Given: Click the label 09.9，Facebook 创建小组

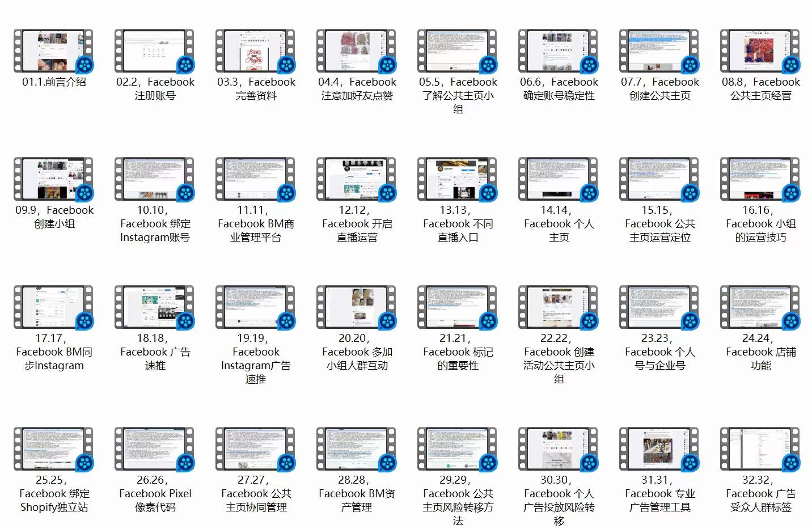Looking at the screenshot, I should tap(54, 217).
